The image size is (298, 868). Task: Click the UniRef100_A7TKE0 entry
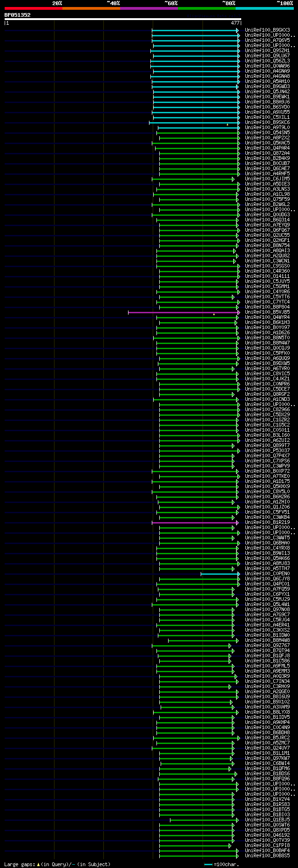coord(267,476)
